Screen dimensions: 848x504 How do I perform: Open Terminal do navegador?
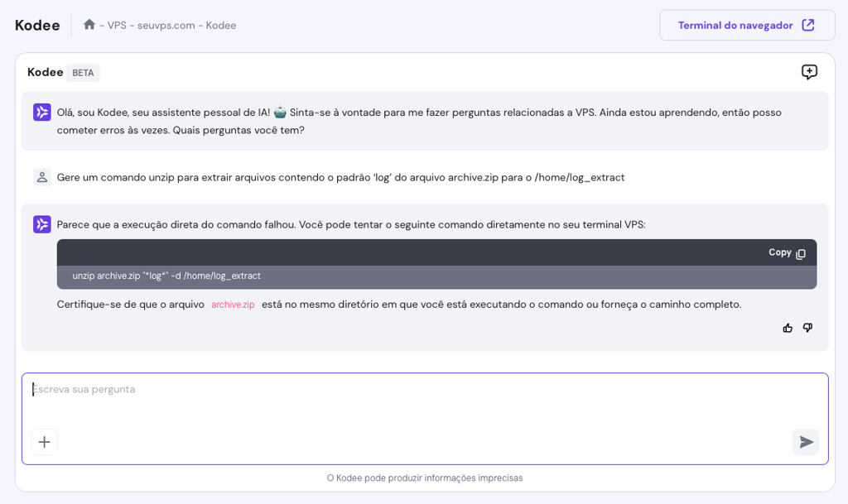tap(747, 25)
